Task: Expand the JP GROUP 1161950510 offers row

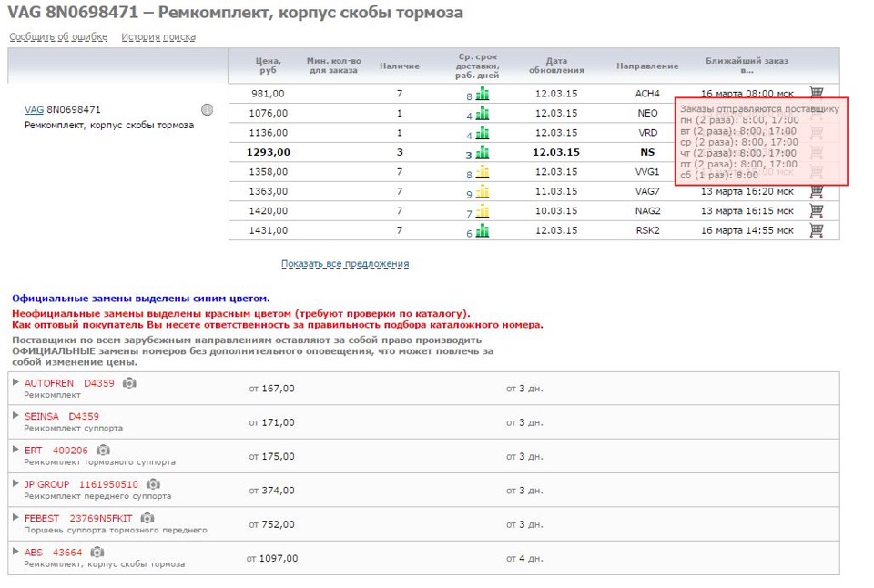Action: (x=15, y=483)
